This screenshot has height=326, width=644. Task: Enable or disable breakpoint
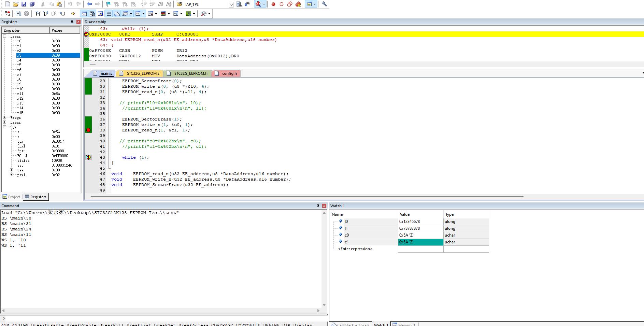pos(281,4)
